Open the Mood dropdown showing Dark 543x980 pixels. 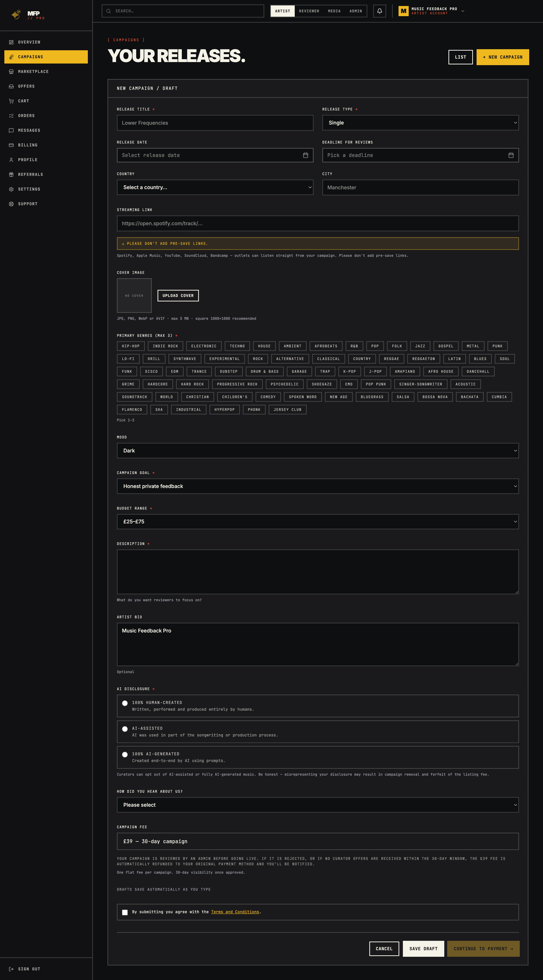point(318,450)
